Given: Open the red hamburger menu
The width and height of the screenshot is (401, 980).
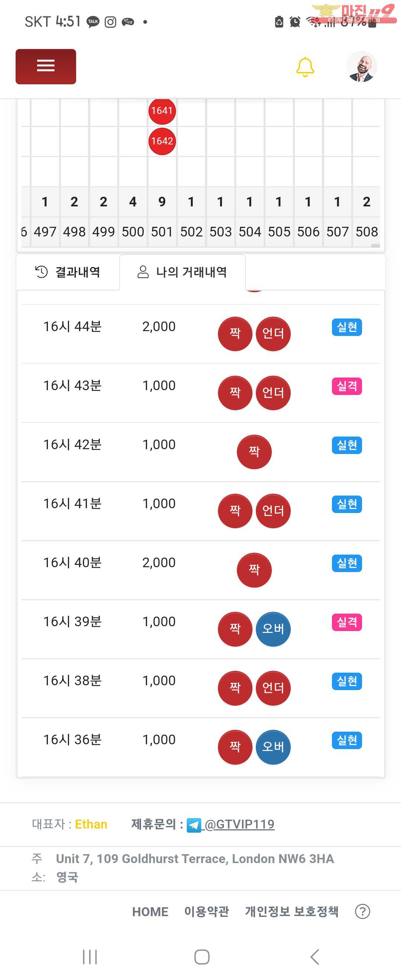Looking at the screenshot, I should point(46,66).
